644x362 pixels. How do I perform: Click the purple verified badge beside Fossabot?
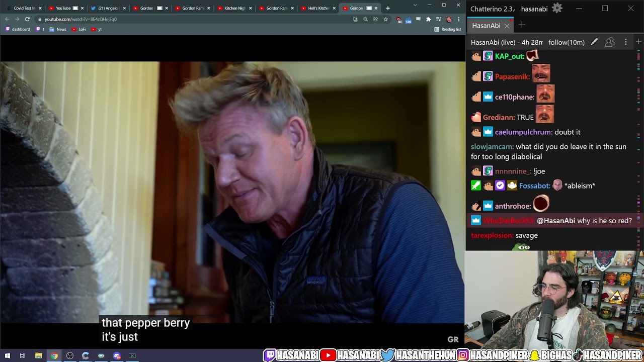500,186
